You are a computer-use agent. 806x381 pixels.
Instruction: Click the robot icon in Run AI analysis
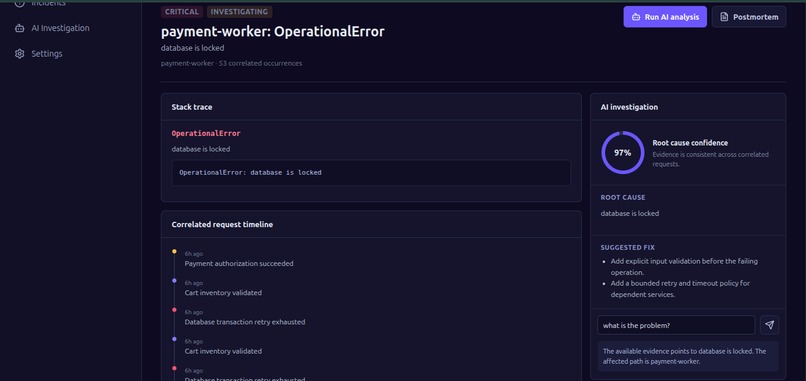click(636, 17)
